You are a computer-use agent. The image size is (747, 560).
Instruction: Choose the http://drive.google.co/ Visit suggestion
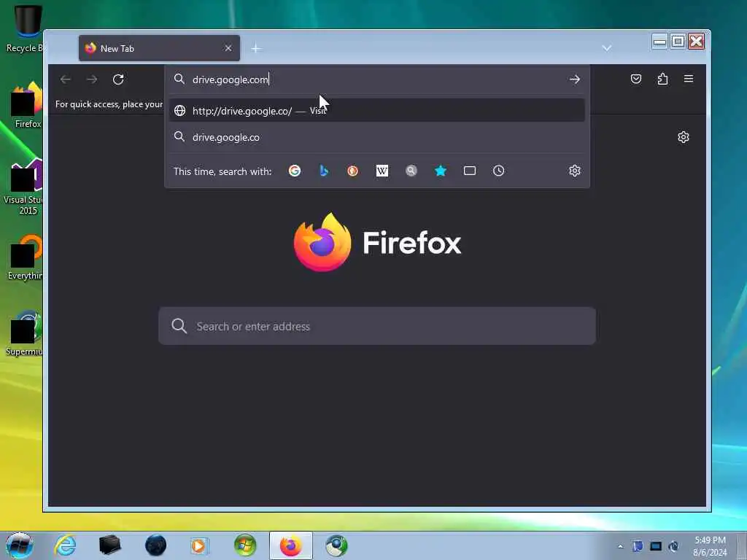(x=377, y=111)
